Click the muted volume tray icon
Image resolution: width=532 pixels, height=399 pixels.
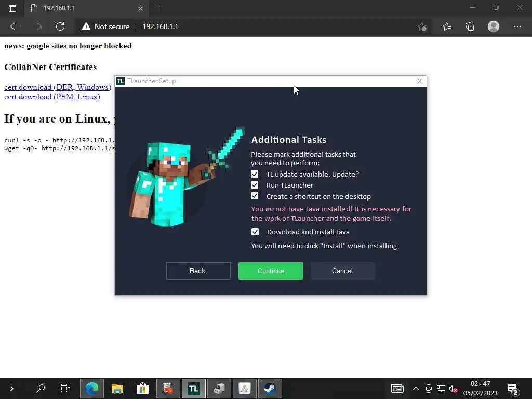pyautogui.click(x=454, y=389)
